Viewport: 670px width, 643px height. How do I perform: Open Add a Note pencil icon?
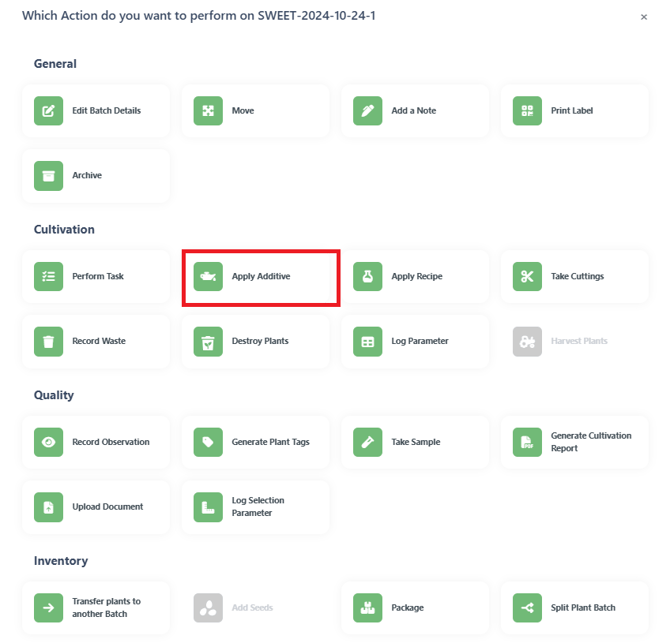(367, 111)
